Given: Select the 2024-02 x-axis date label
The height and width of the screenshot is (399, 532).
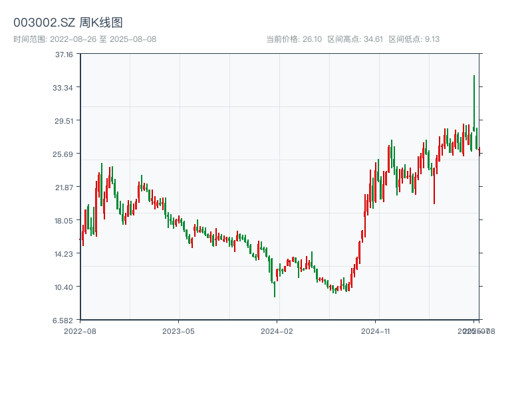Looking at the screenshot, I should pyautogui.click(x=277, y=331).
